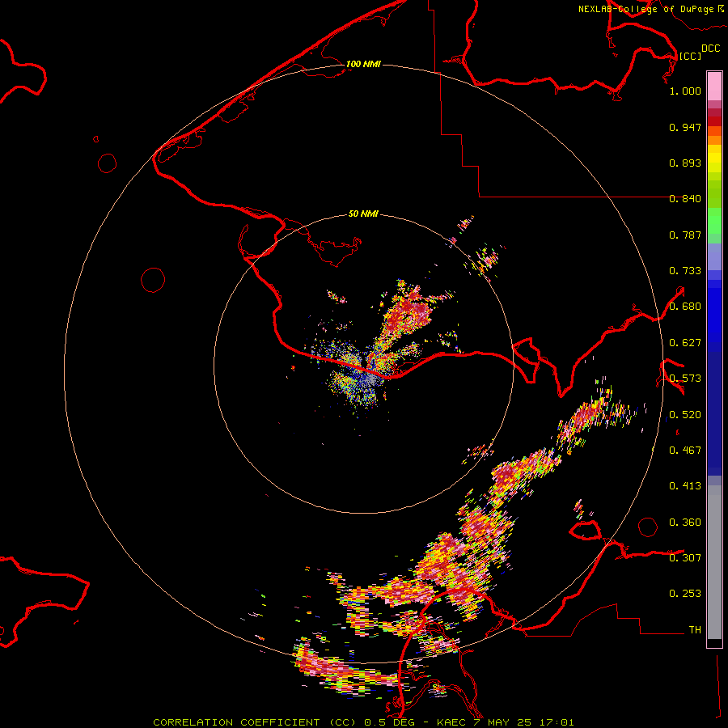Screen dimensions: 728x728
Task: Click the 0.360 colorbar value
Action: (x=685, y=523)
